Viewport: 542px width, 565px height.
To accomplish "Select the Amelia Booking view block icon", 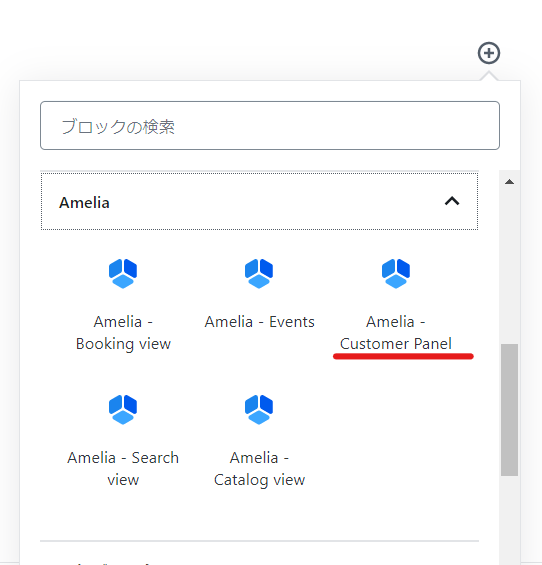I will pyautogui.click(x=123, y=273).
